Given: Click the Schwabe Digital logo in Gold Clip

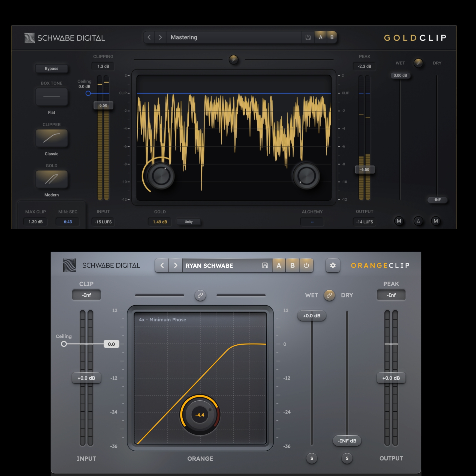Looking at the screenshot, I should (65, 38).
